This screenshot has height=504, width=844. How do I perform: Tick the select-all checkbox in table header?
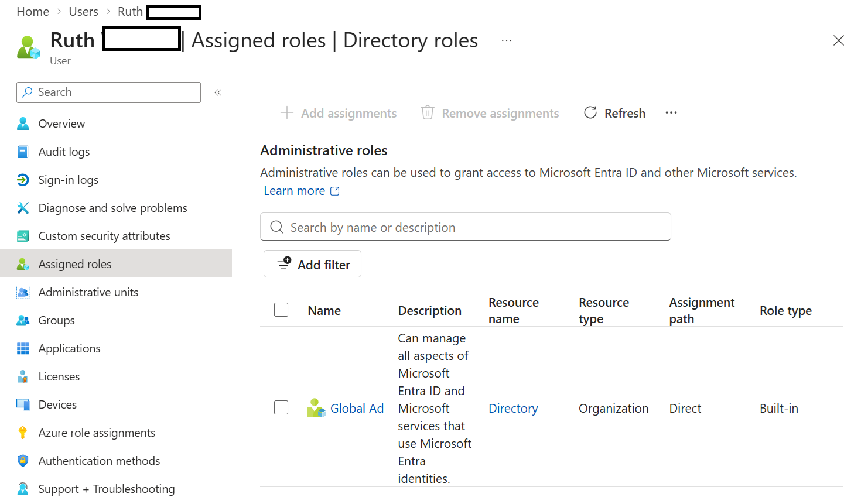(x=281, y=310)
